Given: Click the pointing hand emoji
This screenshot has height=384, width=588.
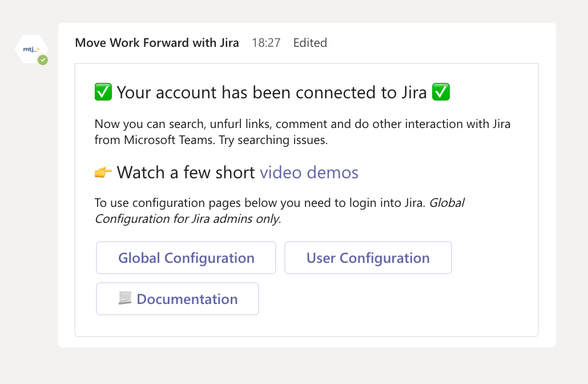Looking at the screenshot, I should click(x=103, y=173).
